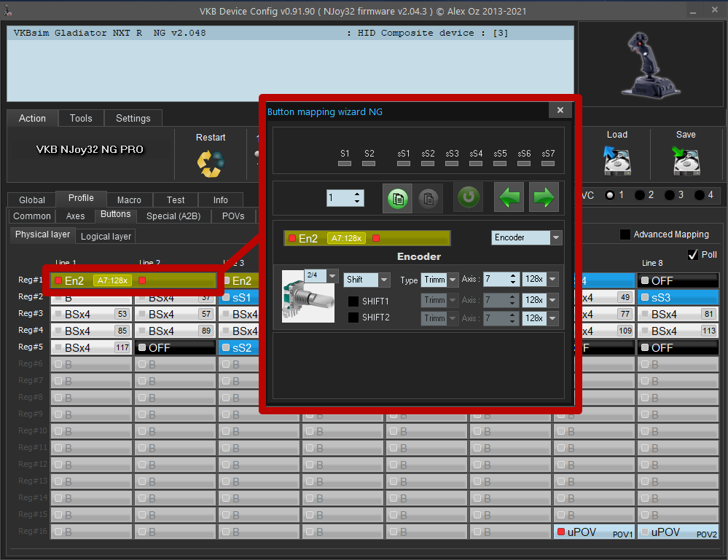Open the Settings tab
728x560 pixels.
coord(133,118)
